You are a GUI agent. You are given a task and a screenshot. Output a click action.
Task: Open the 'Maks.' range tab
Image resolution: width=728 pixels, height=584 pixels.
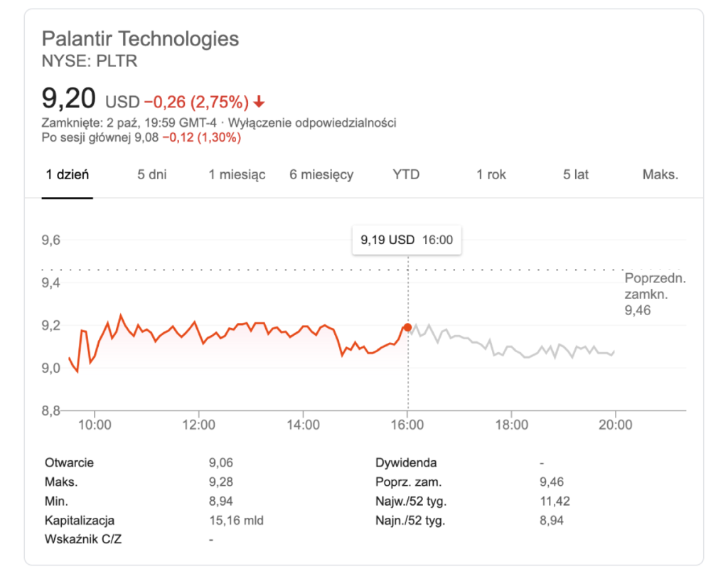coord(660,175)
